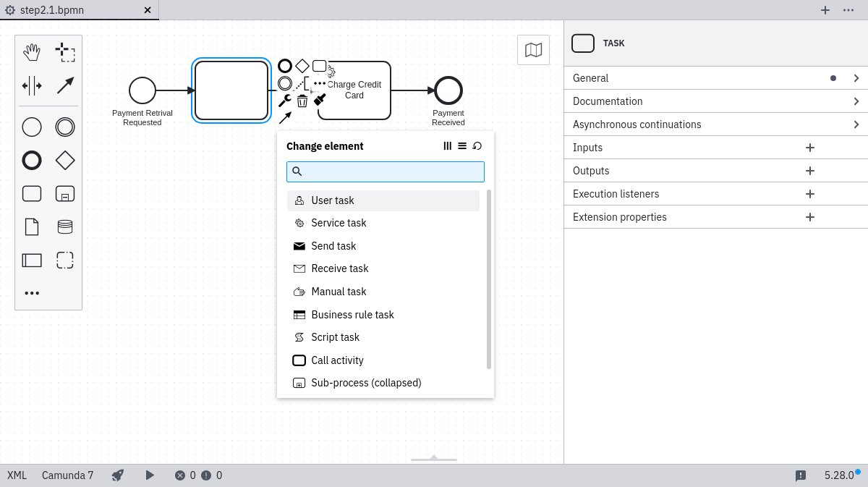Open Execution listeners section header
868x487 pixels.
tap(716, 194)
